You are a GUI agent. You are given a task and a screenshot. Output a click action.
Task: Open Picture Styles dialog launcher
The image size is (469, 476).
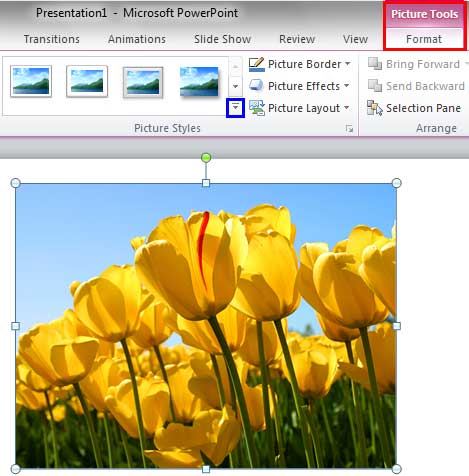(x=349, y=129)
